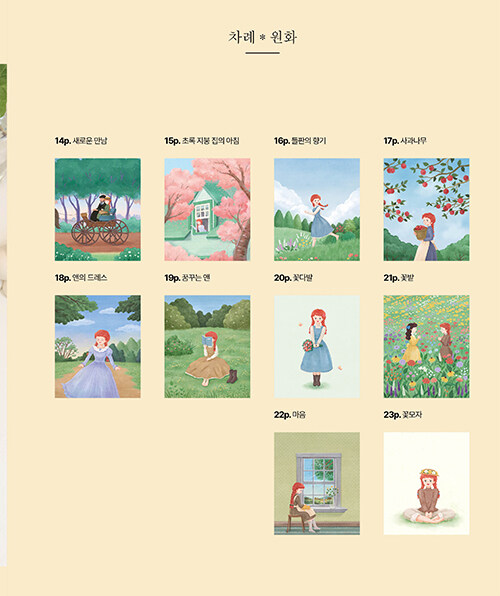500x596 pixels.
Task: Select the '22p. 마음' caption
Action: (x=290, y=415)
